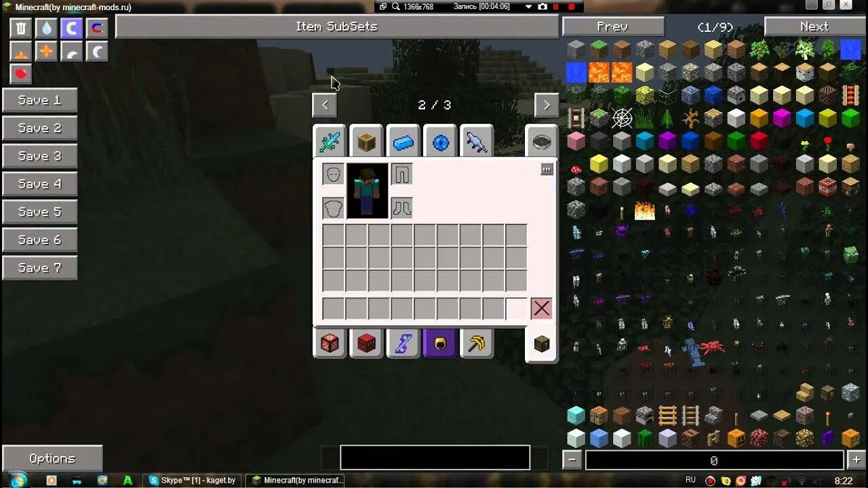Click the Save 4 slot button

(39, 184)
